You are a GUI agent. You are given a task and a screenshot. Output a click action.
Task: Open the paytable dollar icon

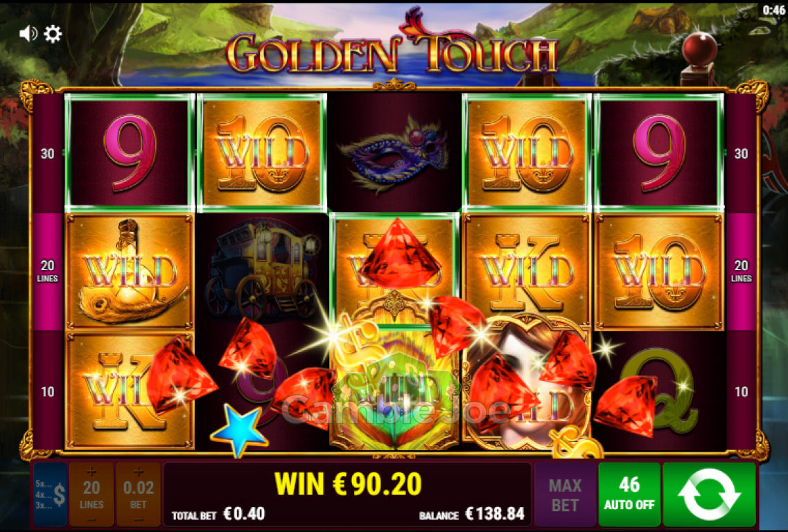click(51, 495)
